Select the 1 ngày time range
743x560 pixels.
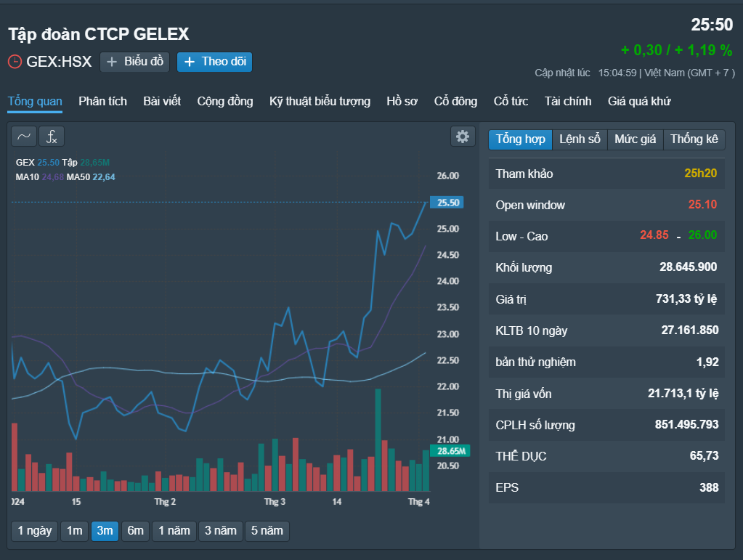tap(34, 531)
